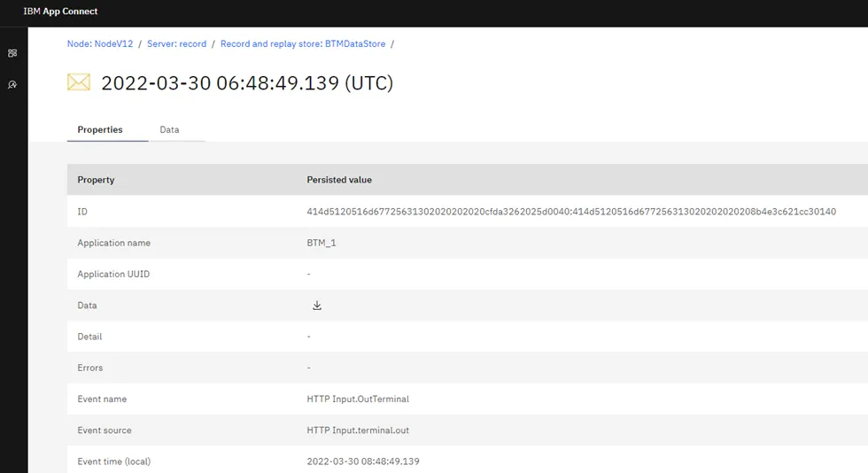Click the Event name property label
868x473 pixels.
[x=102, y=399]
